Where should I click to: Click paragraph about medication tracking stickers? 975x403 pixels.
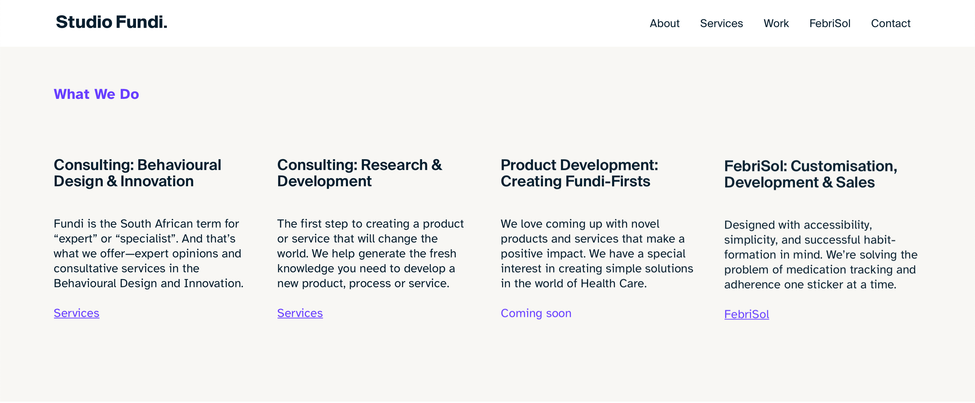tap(821, 254)
